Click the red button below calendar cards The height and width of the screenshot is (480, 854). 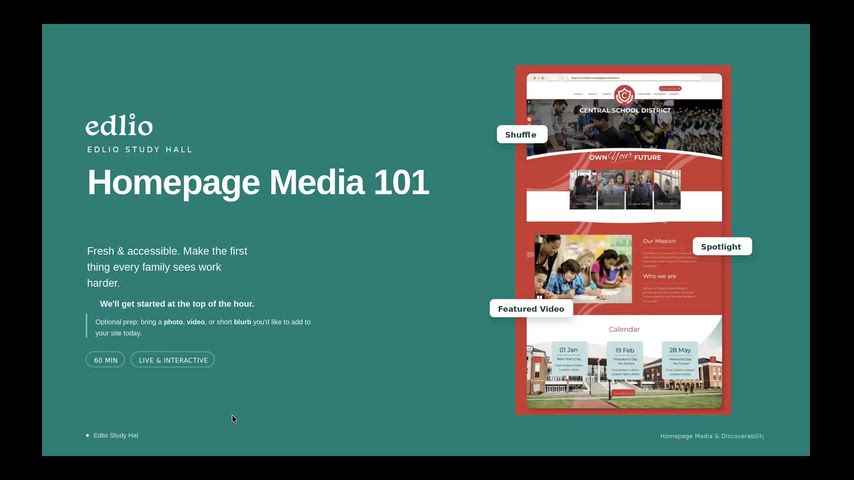coord(623,392)
